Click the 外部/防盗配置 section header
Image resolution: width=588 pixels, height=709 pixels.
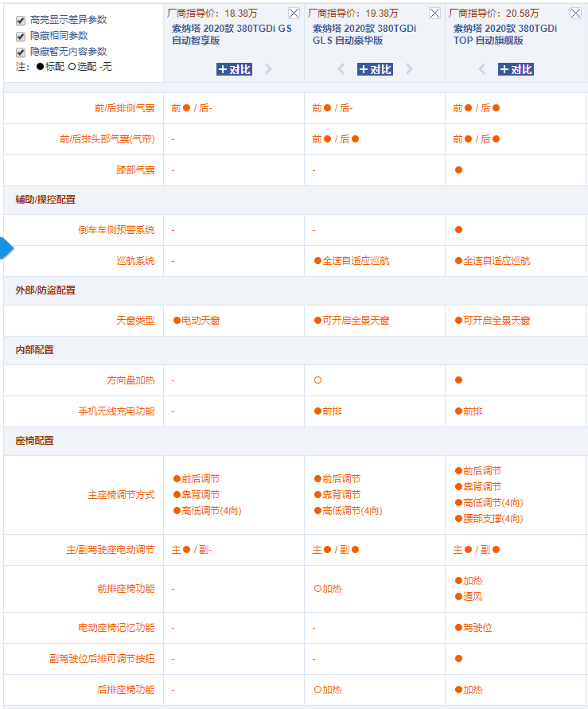click(45, 290)
